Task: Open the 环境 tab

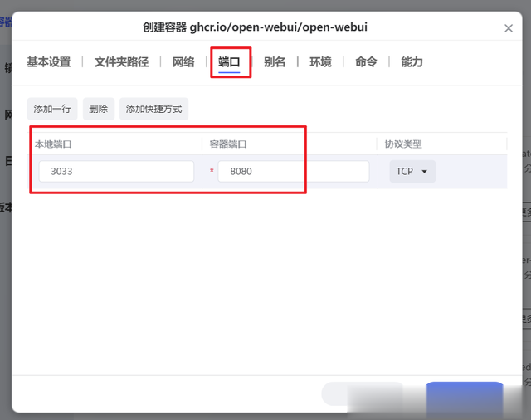Action: click(x=320, y=62)
